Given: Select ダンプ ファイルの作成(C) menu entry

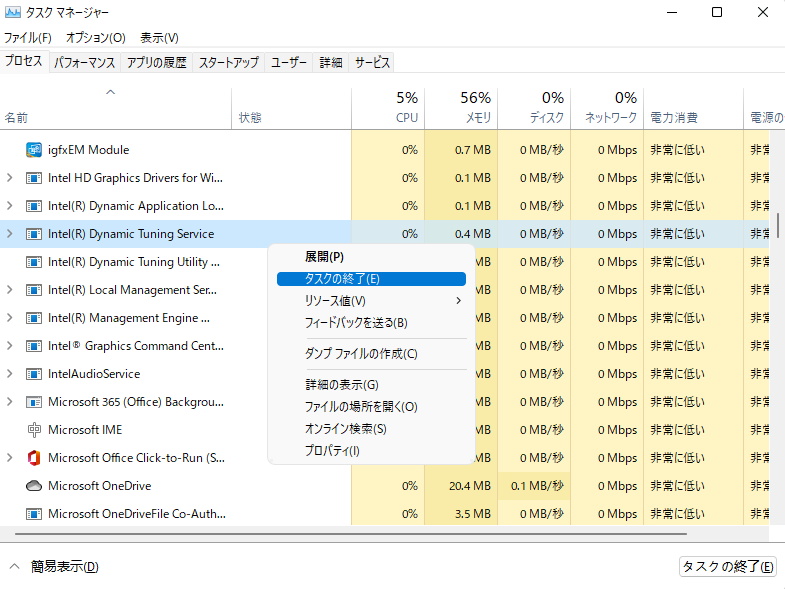Looking at the screenshot, I should (x=371, y=354).
